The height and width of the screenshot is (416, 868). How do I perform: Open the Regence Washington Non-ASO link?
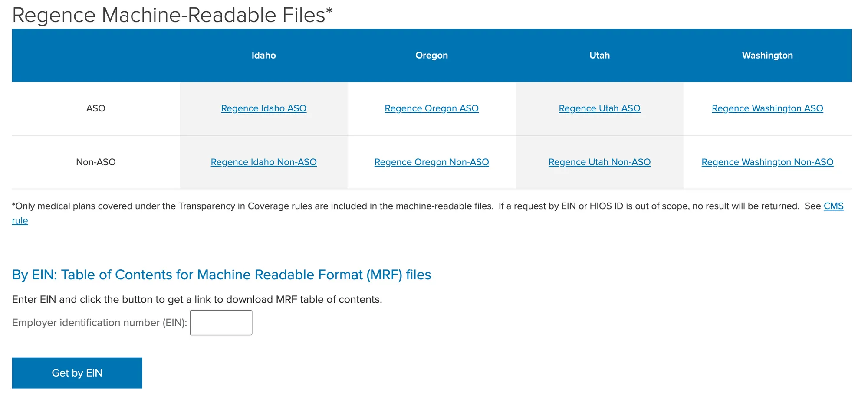tap(767, 162)
